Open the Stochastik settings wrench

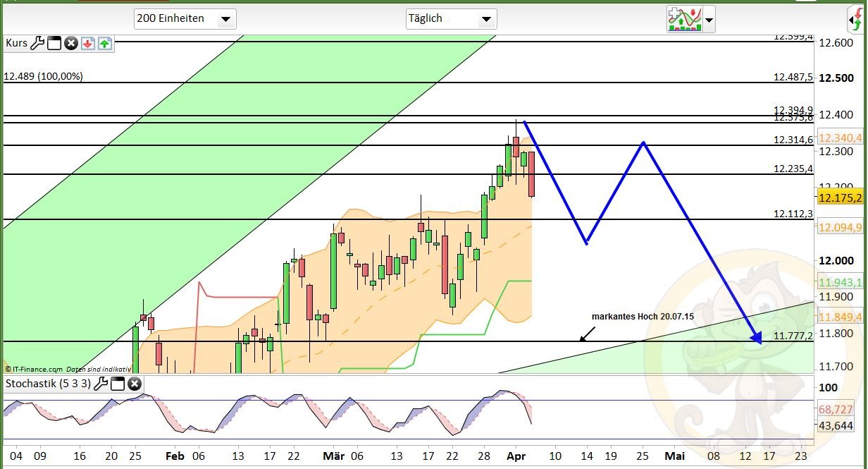click(102, 384)
